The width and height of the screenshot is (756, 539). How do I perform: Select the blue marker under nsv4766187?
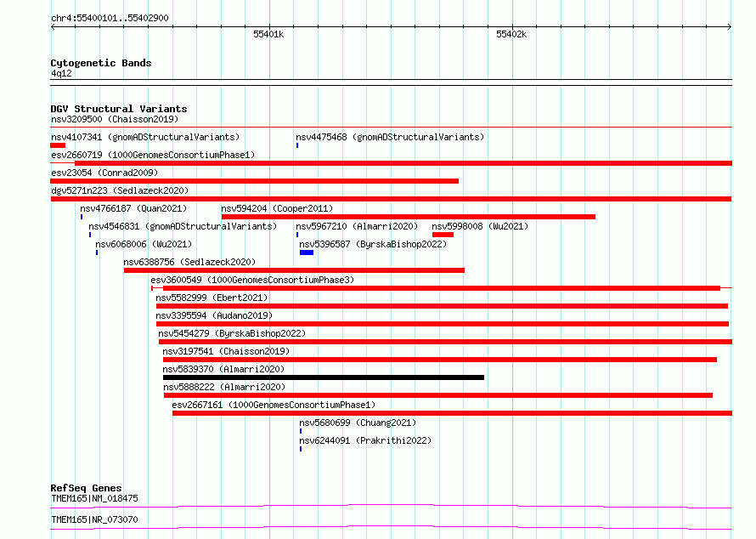82,217
